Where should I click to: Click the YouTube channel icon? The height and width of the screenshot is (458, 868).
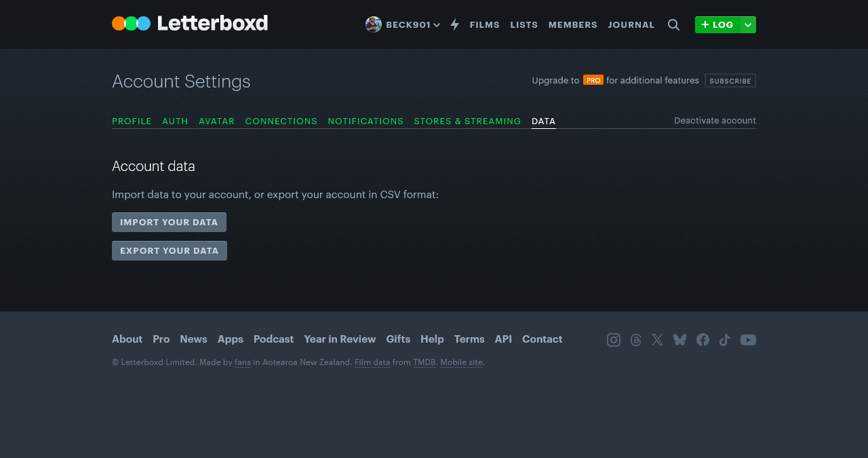click(x=748, y=340)
